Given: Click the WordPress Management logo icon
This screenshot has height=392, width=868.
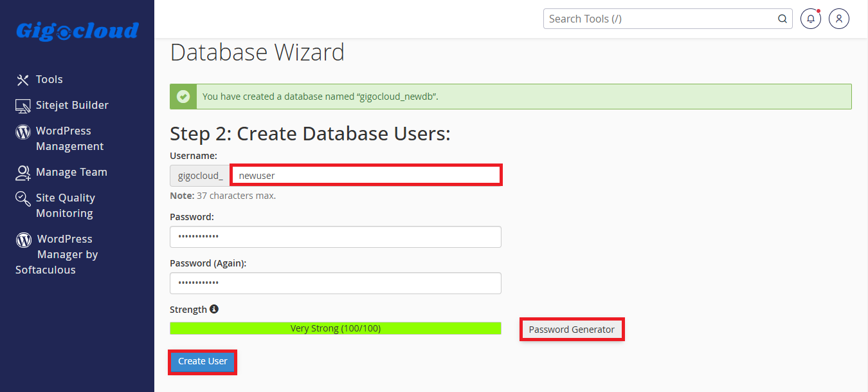Looking at the screenshot, I should point(23,132).
